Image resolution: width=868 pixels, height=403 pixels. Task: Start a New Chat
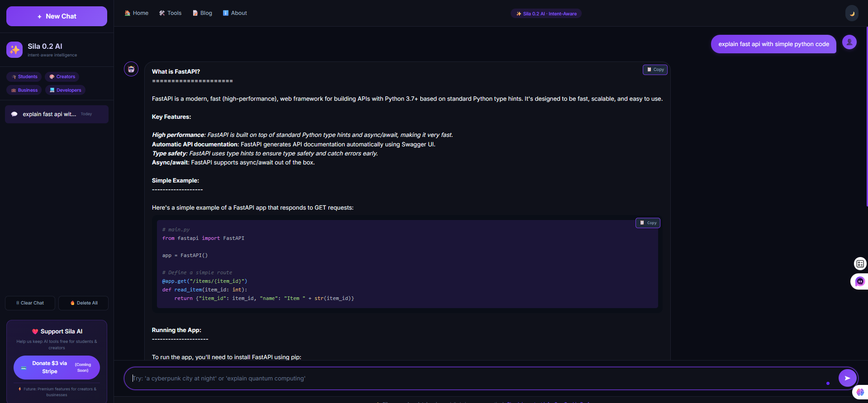57,16
